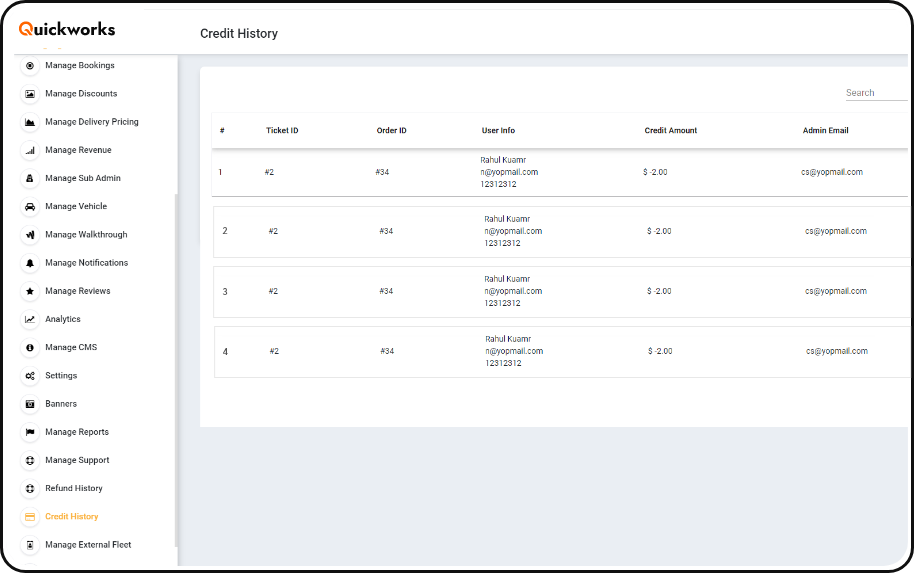Click the Manage Discounts image icon
The height and width of the screenshot is (573, 914).
coord(30,94)
